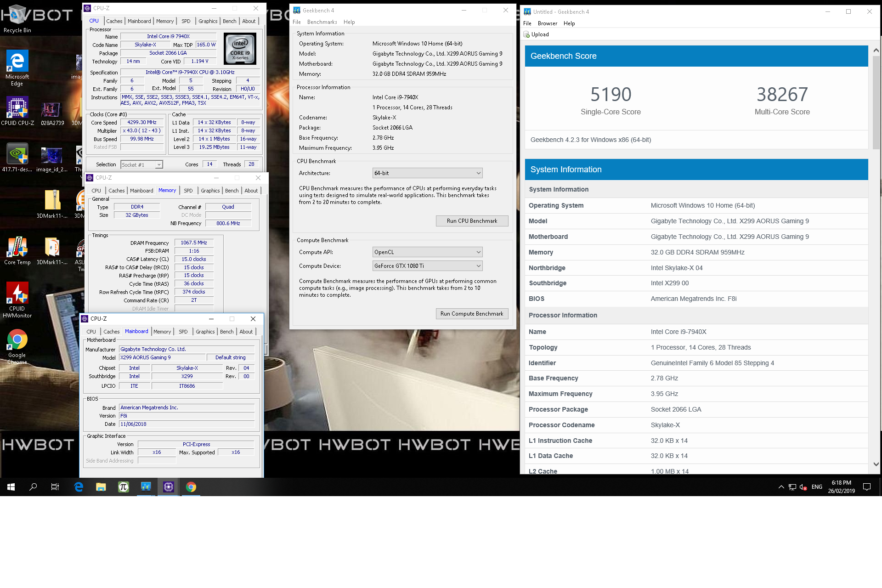
Task: Launch Core Temp from the desktop
Action: tap(17, 251)
